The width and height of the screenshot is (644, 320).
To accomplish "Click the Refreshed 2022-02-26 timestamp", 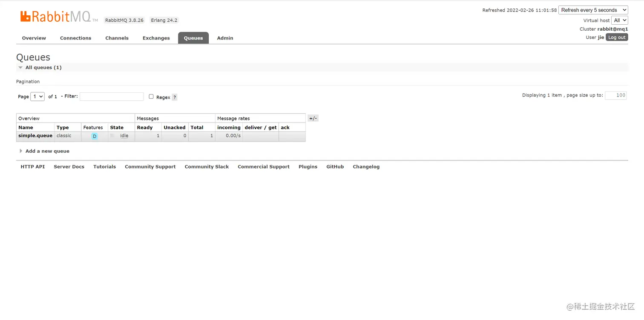I will pyautogui.click(x=520, y=10).
